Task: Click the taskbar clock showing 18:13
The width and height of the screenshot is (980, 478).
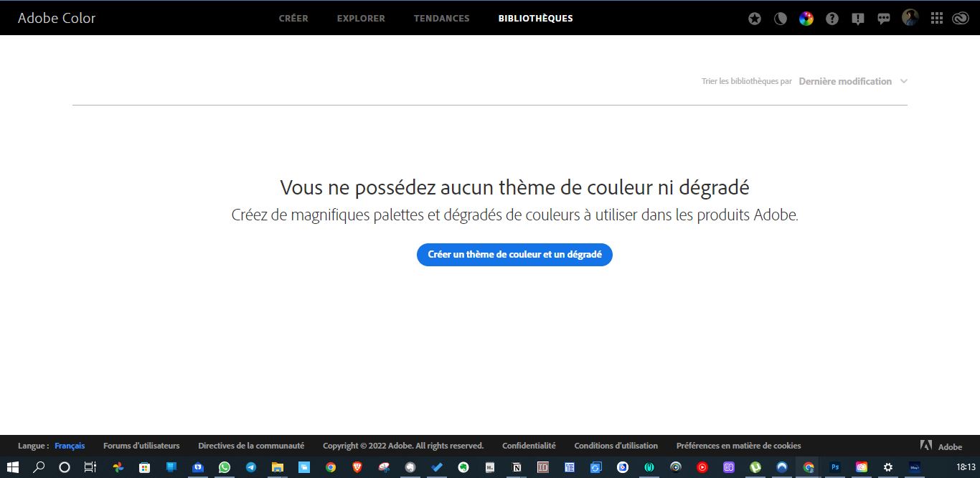Action: coord(966,467)
